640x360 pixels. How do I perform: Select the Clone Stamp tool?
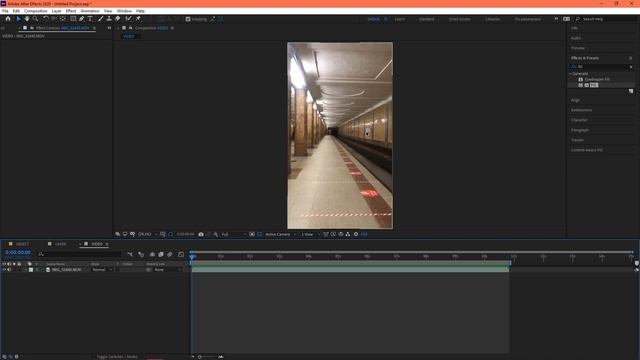point(109,19)
